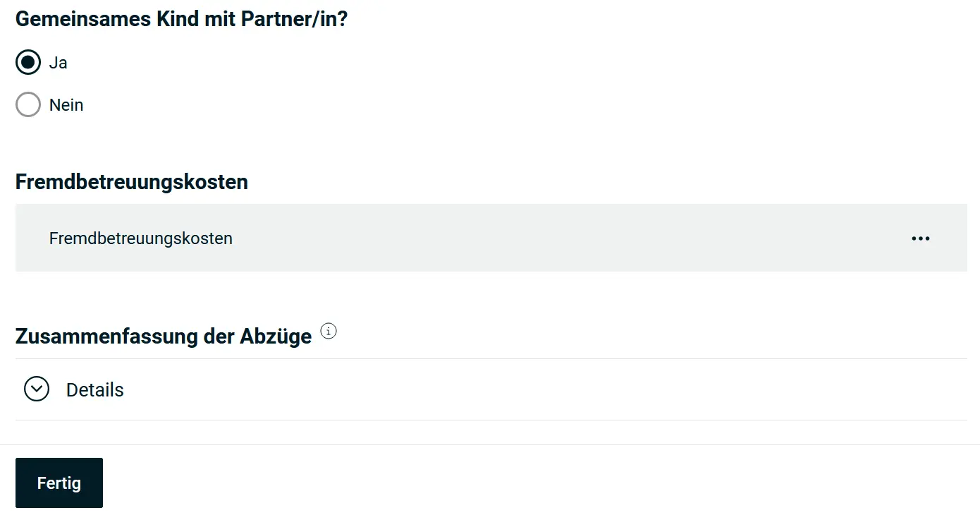Click the "Ja" option label text
The height and width of the screenshot is (515, 980).
(x=59, y=63)
